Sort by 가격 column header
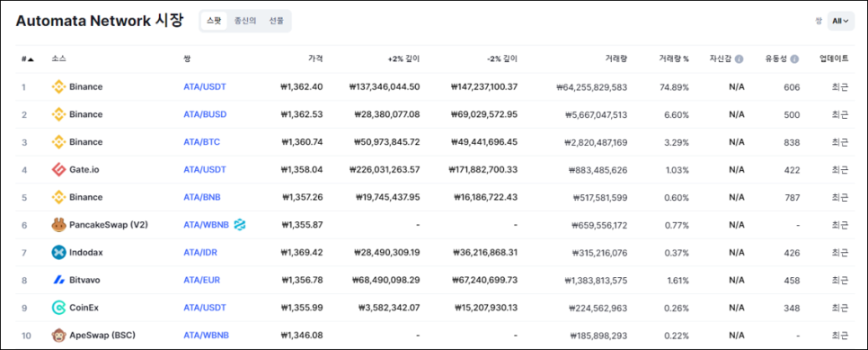Image resolution: width=868 pixels, height=350 pixels. tap(315, 58)
